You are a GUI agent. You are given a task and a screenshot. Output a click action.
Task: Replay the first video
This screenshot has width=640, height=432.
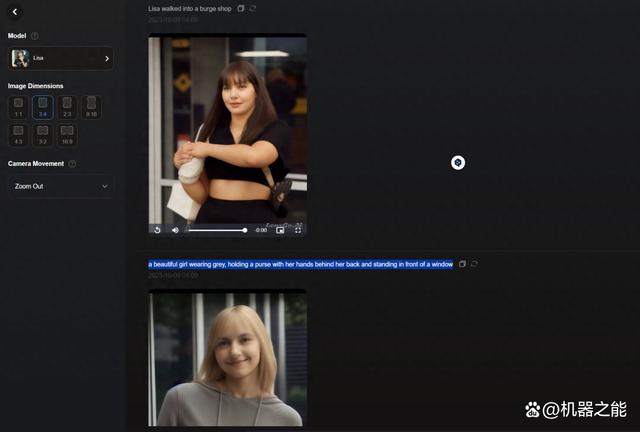coord(157,230)
